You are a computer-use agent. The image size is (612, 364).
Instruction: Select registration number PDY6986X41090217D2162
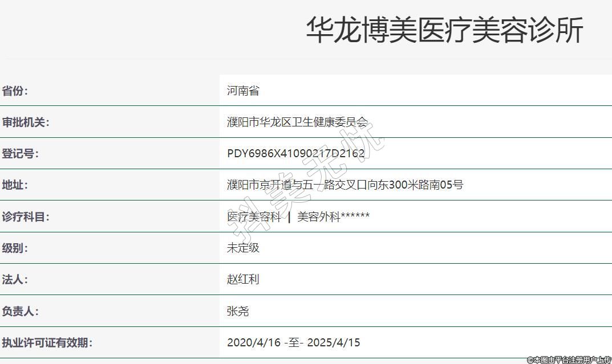295,153
